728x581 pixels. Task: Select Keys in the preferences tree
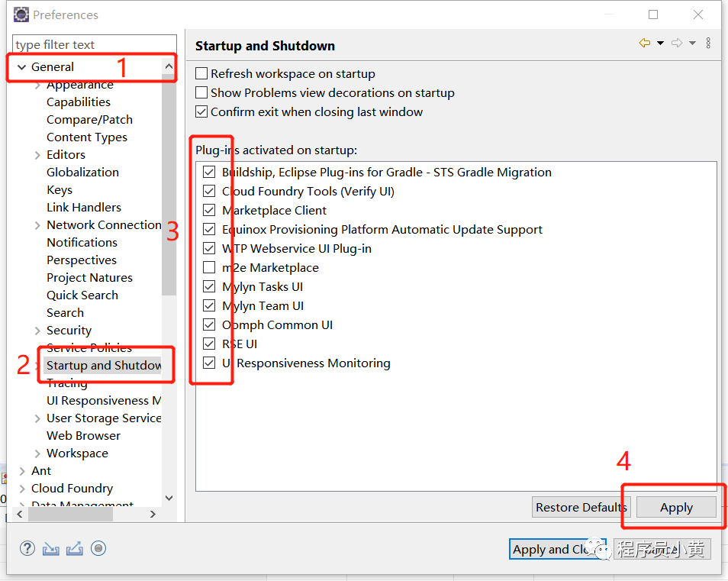pyautogui.click(x=60, y=190)
